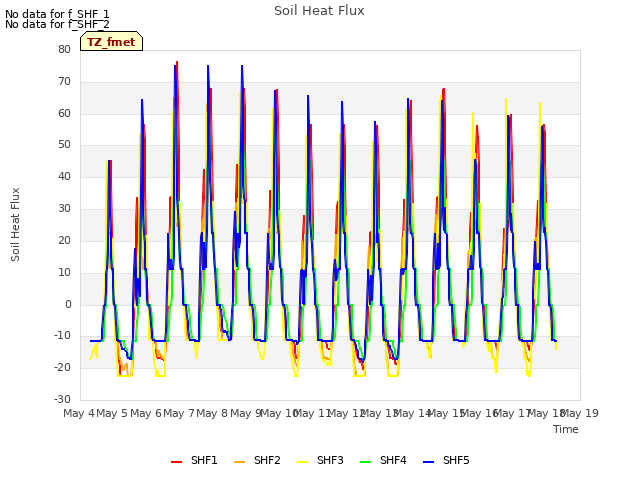The height and width of the screenshot is (480, 640).
Task: Click the 10 y-axis tick label
Action: point(64,272)
